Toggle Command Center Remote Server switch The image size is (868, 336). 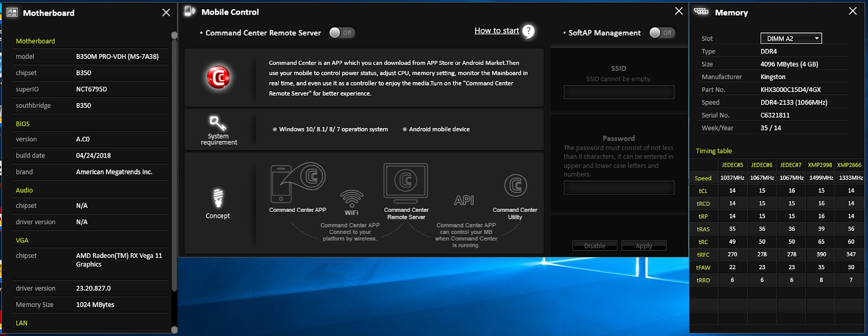pos(342,33)
